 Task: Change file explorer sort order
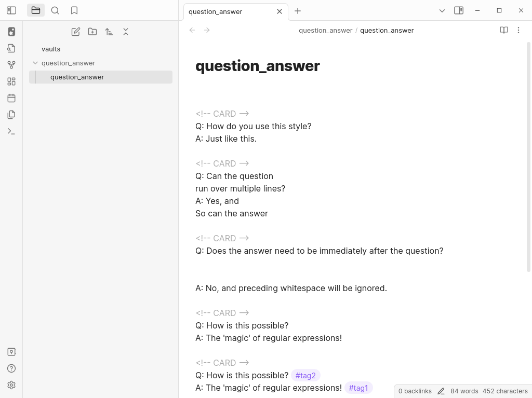point(109,32)
